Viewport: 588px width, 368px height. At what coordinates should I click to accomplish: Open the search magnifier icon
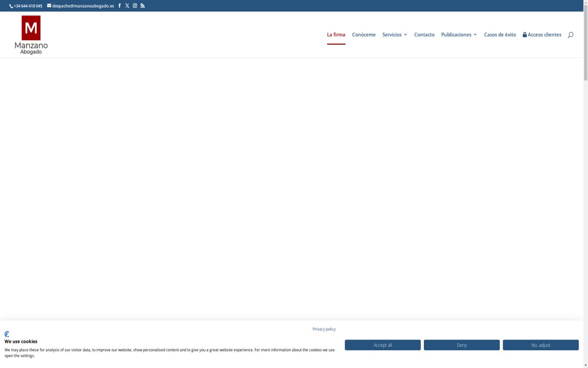pyautogui.click(x=570, y=35)
